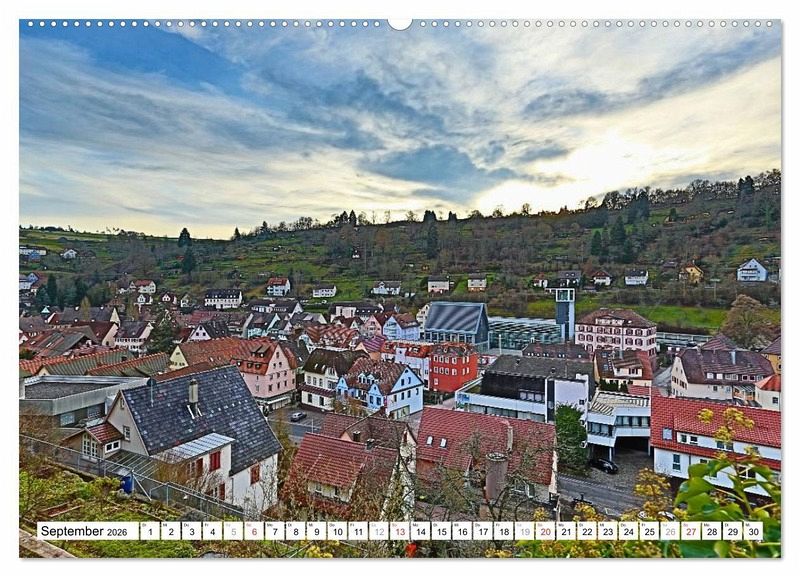
Task: Select day 2 in calendar strip
Action: [x=171, y=531]
